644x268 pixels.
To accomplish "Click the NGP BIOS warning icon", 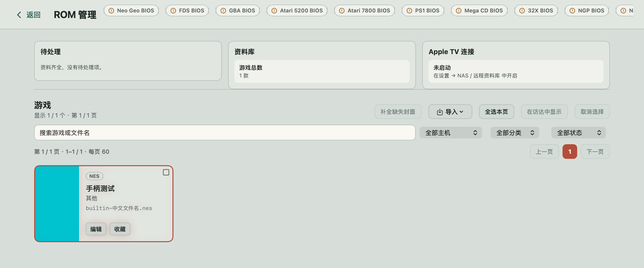I will click(572, 11).
